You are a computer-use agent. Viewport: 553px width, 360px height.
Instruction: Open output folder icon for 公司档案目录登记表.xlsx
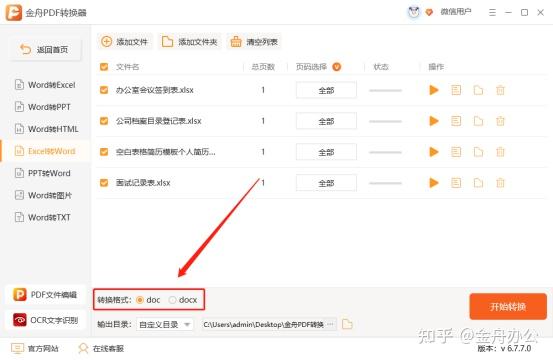coord(478,121)
